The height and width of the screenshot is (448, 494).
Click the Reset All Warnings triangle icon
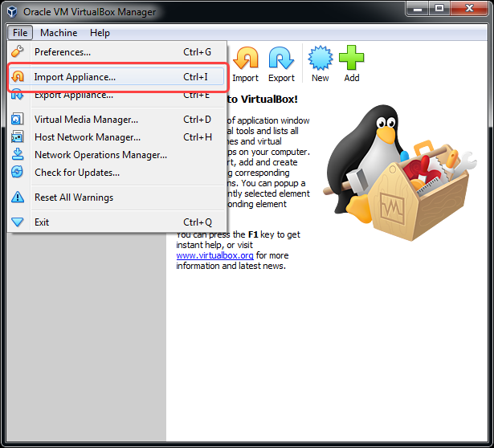pyautogui.click(x=18, y=198)
